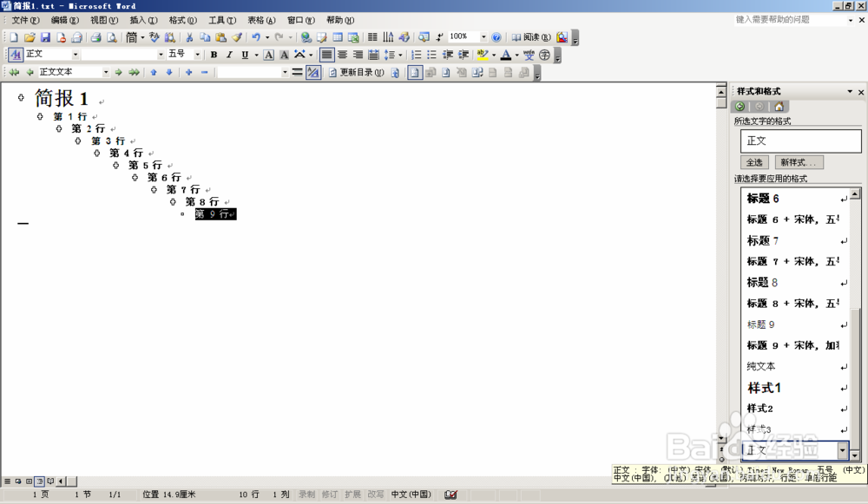Click help question input field
Image resolution: width=868 pixels, height=504 pixels.
[x=789, y=20]
